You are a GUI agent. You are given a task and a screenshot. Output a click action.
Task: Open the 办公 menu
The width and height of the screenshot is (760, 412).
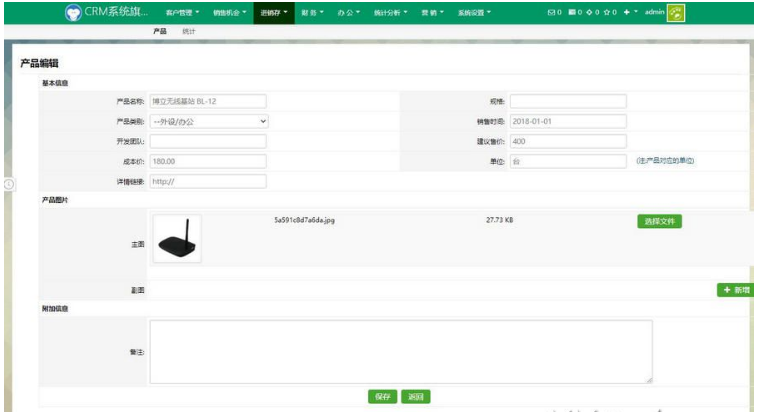click(348, 13)
